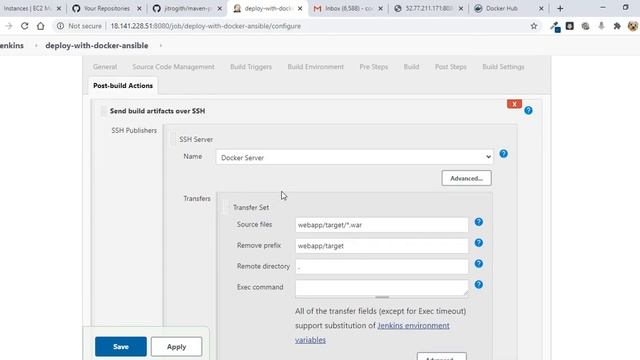Open Jenkins environment variables link
This screenshot has width=640, height=360.
[x=372, y=333]
